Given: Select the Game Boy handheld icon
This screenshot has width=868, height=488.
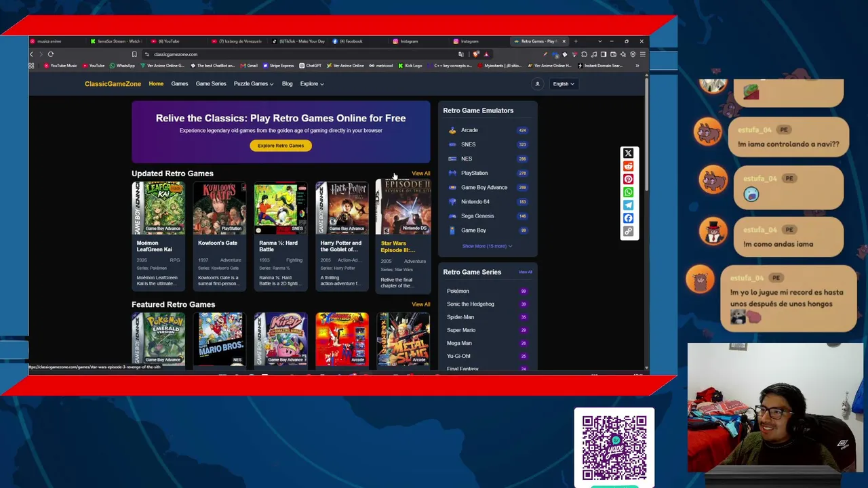Looking at the screenshot, I should click(x=452, y=230).
